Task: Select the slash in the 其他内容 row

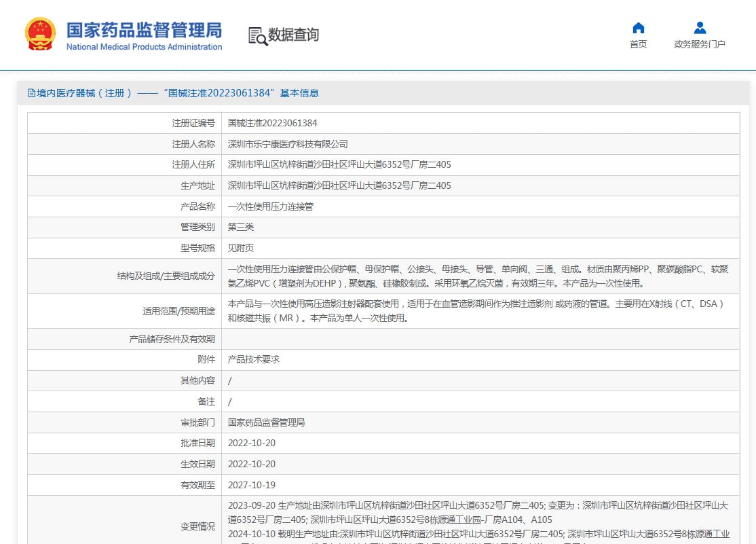Action: point(230,381)
